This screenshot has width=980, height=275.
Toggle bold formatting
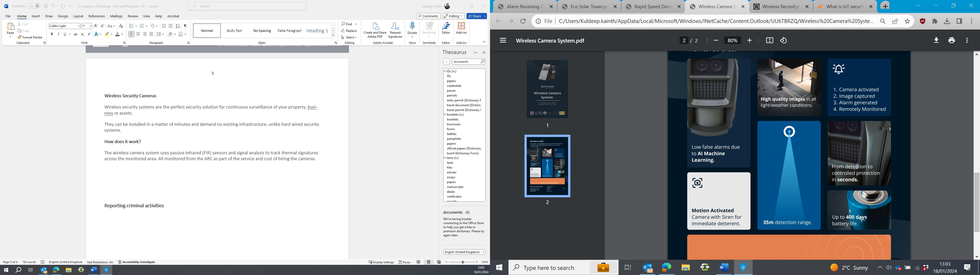52,34
